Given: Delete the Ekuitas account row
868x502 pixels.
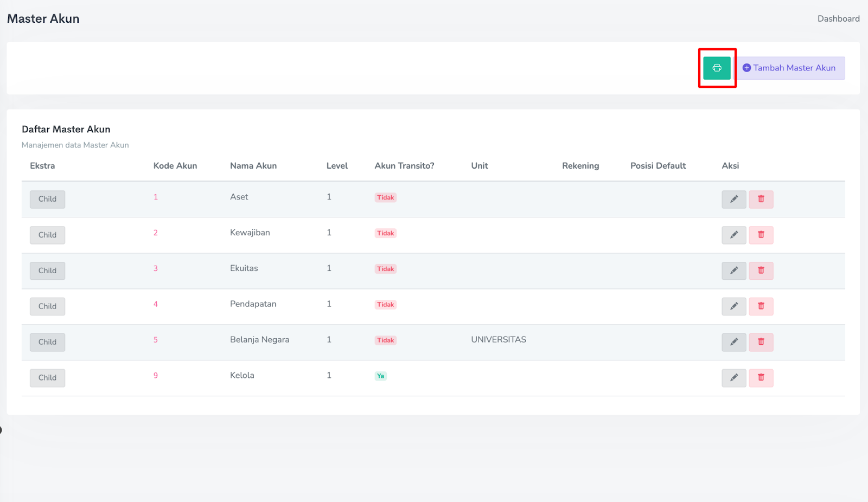Looking at the screenshot, I should tap(761, 271).
